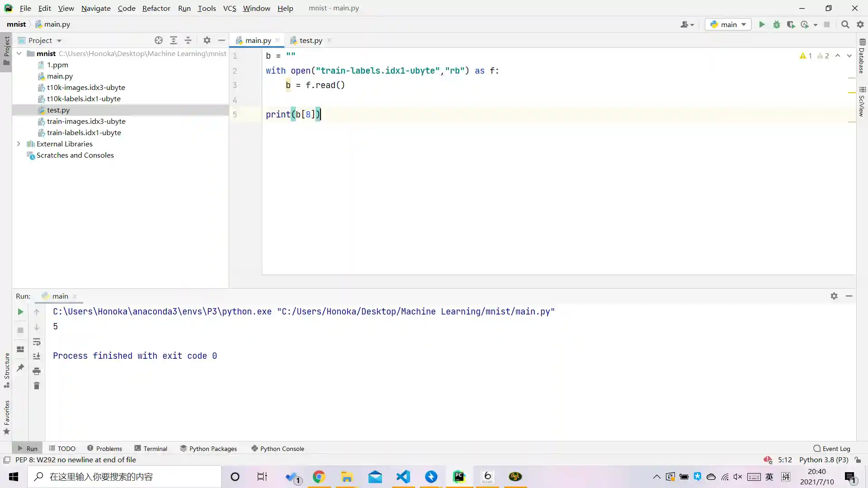Screen dimensions: 868x488
Task: Pin the Run tab
Action: click(x=20, y=368)
